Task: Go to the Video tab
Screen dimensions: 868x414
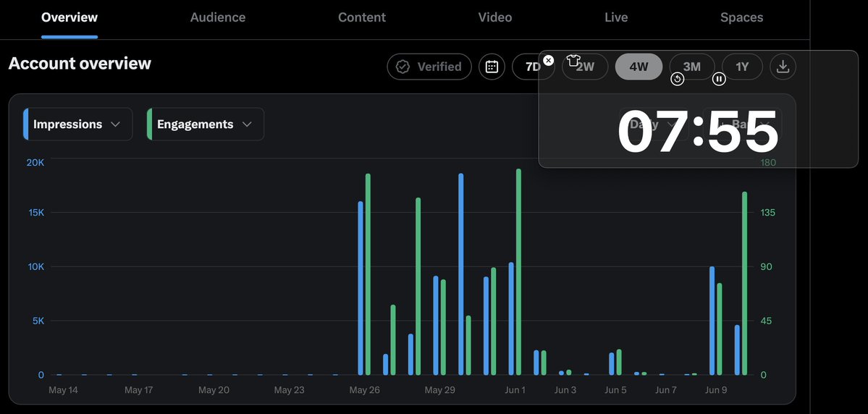Action: pyautogui.click(x=495, y=17)
